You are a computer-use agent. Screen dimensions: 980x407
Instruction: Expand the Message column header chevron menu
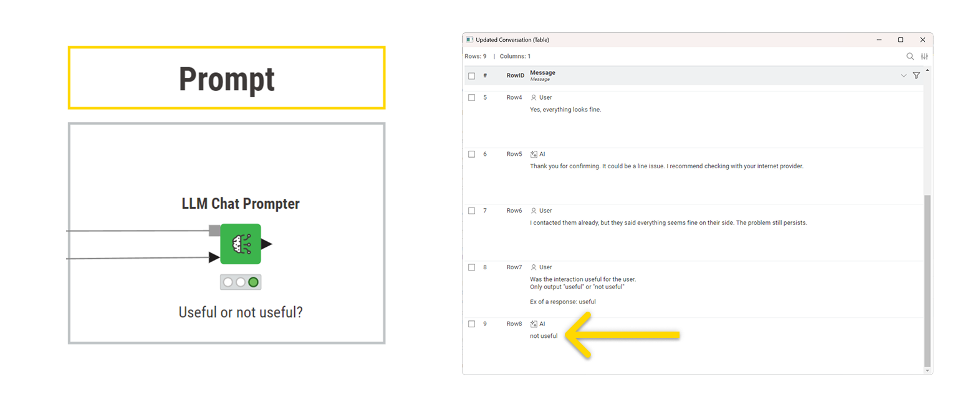903,75
